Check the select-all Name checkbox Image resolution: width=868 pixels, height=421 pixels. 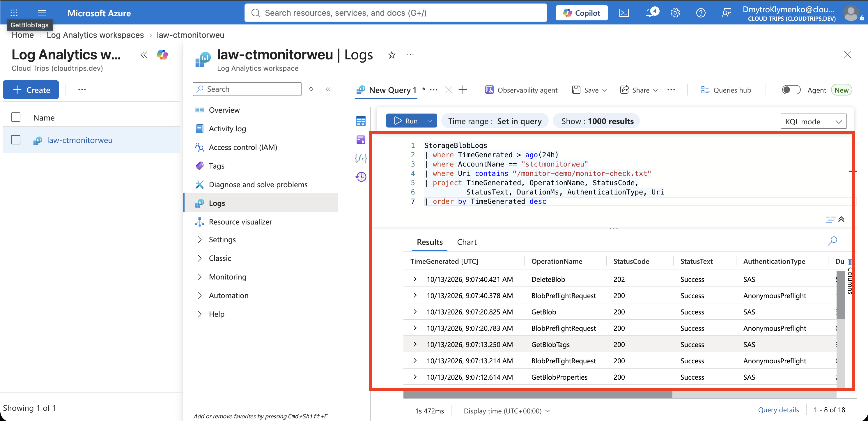pos(15,117)
